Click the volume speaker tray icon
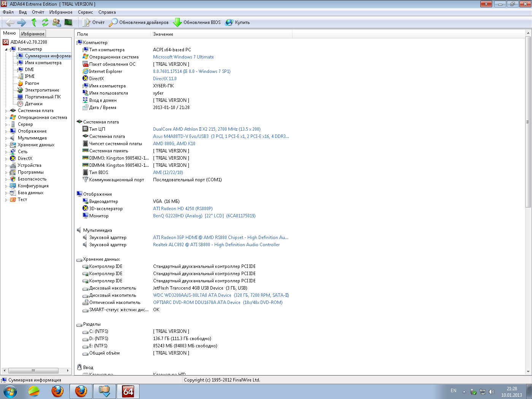 [491, 392]
